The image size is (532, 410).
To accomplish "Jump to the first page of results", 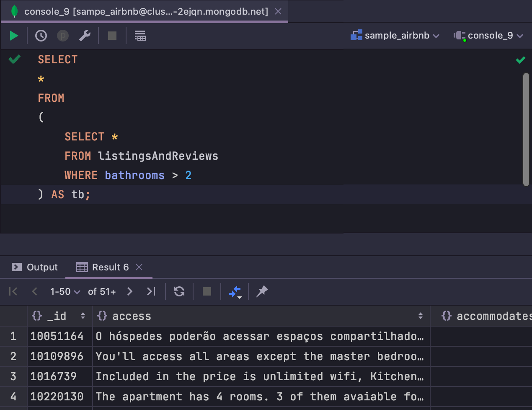I will point(13,291).
